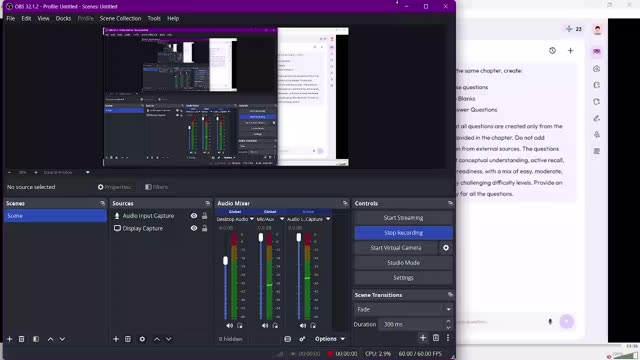The image size is (640, 360).
Task: Open the File menu
Action: pyautogui.click(x=11, y=18)
